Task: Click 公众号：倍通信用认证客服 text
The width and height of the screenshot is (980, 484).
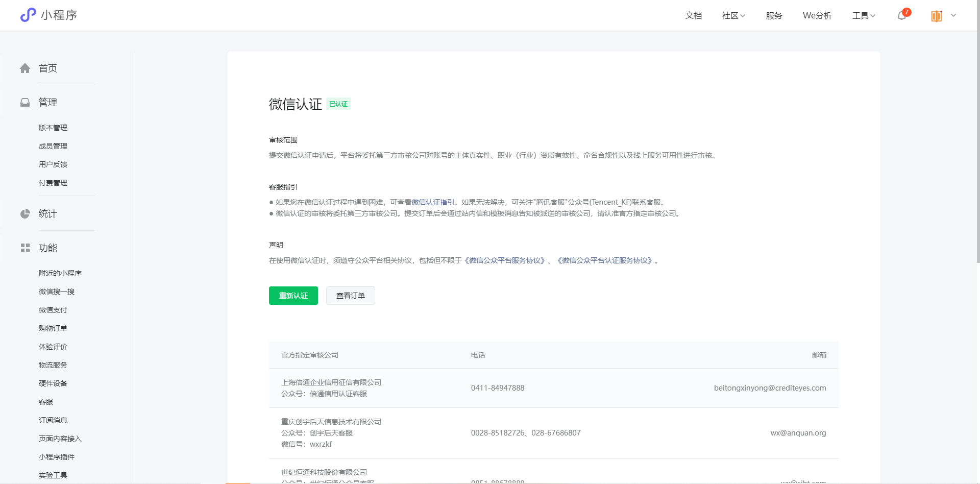Action: (x=324, y=394)
